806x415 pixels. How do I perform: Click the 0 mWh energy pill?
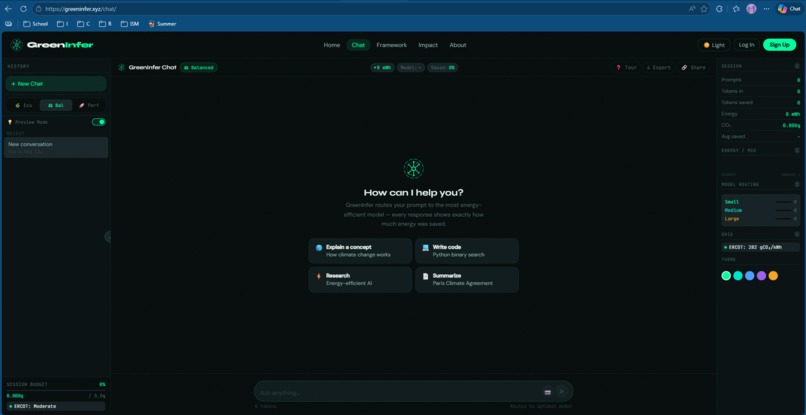[382, 67]
